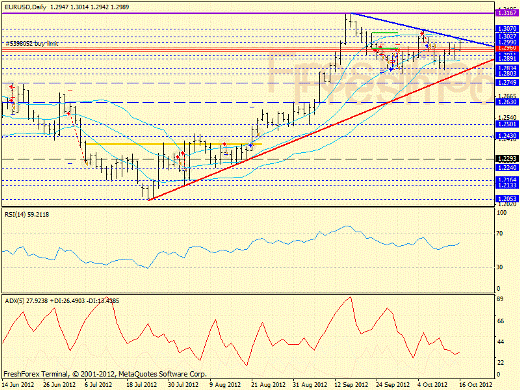Select the blue descending trendline
Screen dimensions: 520x390
click(x=423, y=30)
